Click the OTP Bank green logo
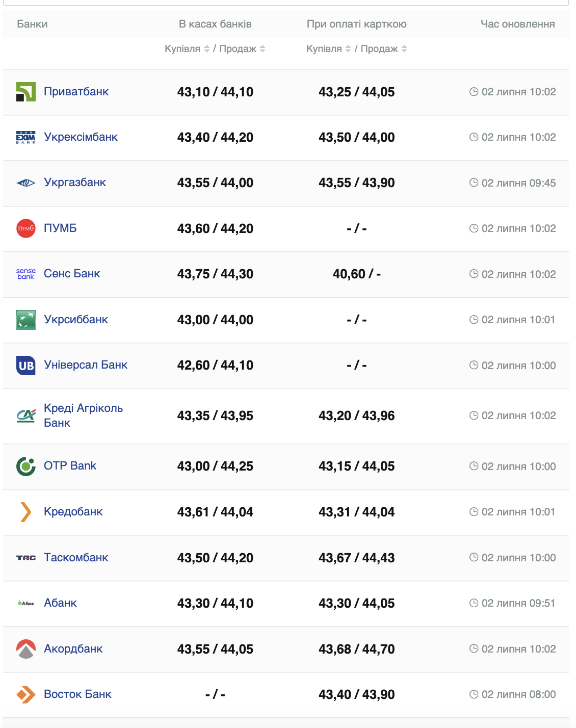The height and width of the screenshot is (728, 576). pos(26,466)
